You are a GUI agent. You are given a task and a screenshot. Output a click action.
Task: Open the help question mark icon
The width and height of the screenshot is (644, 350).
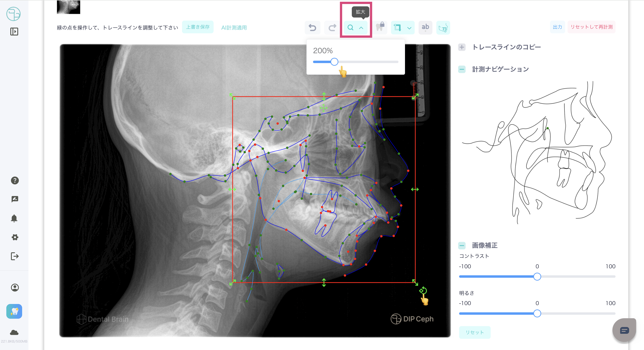coord(15,180)
